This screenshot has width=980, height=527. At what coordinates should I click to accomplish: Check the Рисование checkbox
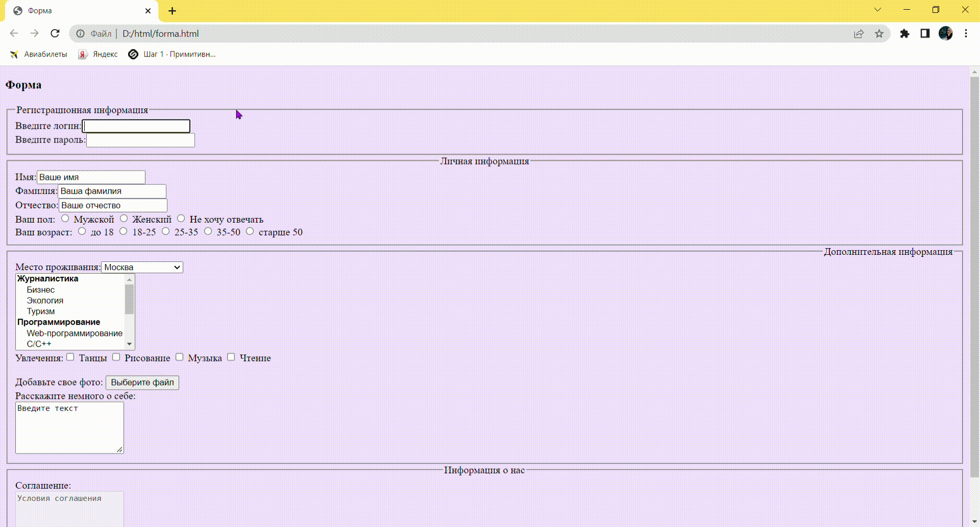(x=116, y=357)
